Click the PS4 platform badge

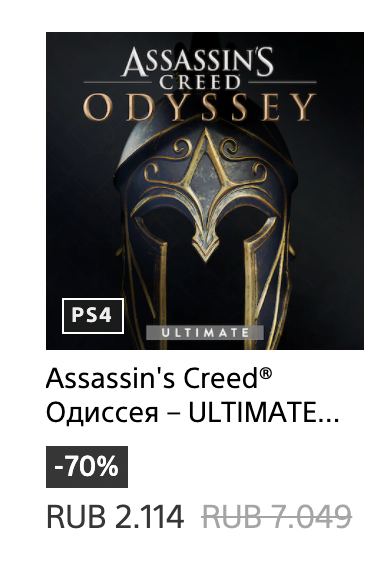pos(93,316)
